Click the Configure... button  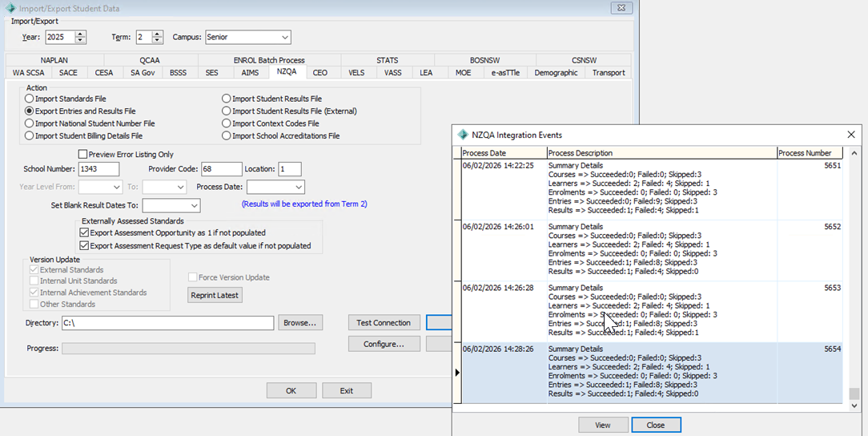384,344
